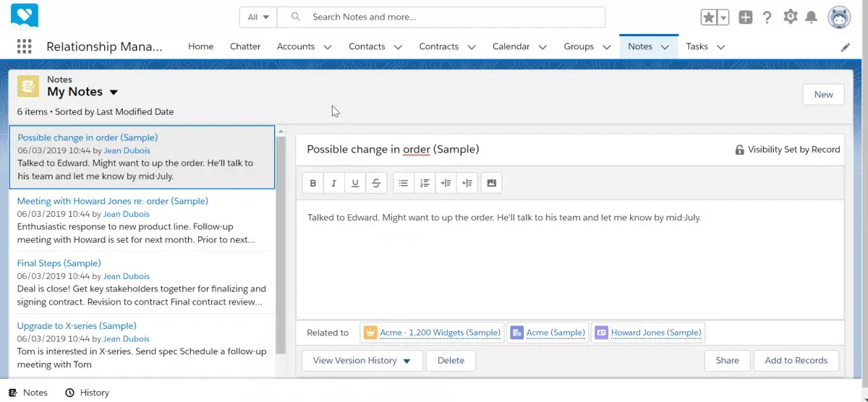Select the Final Steps (Sample) note
The height and width of the screenshot is (402, 868).
coord(142,283)
